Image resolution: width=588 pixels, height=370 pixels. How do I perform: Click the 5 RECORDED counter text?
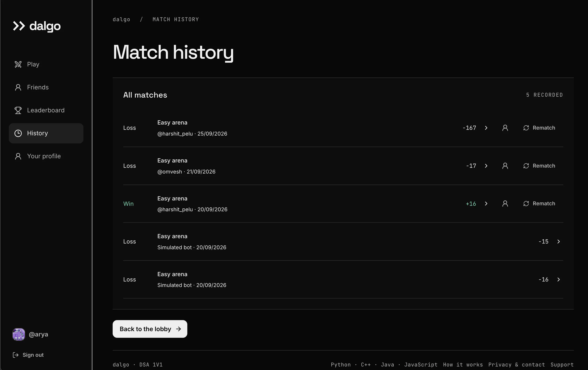[x=544, y=95]
